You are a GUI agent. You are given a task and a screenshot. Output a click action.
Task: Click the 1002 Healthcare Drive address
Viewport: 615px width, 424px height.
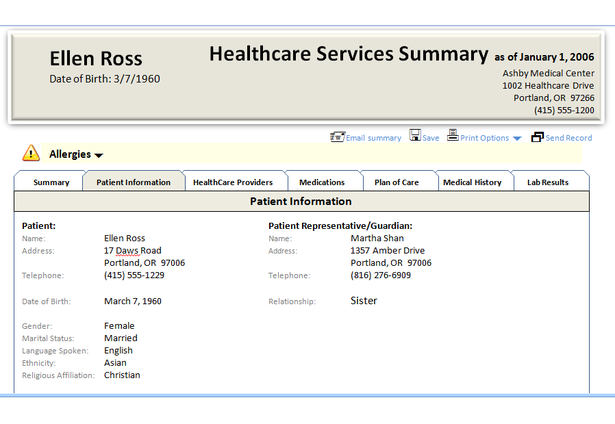(x=548, y=86)
